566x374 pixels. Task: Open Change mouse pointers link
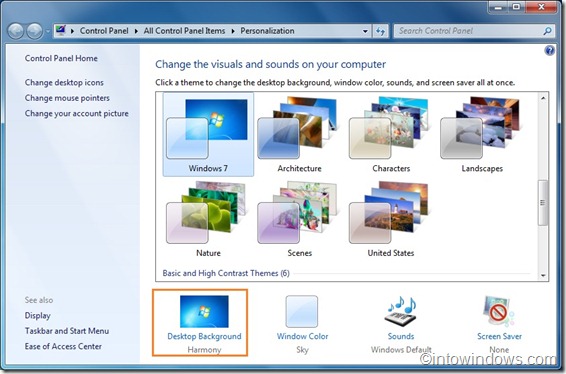(x=67, y=98)
